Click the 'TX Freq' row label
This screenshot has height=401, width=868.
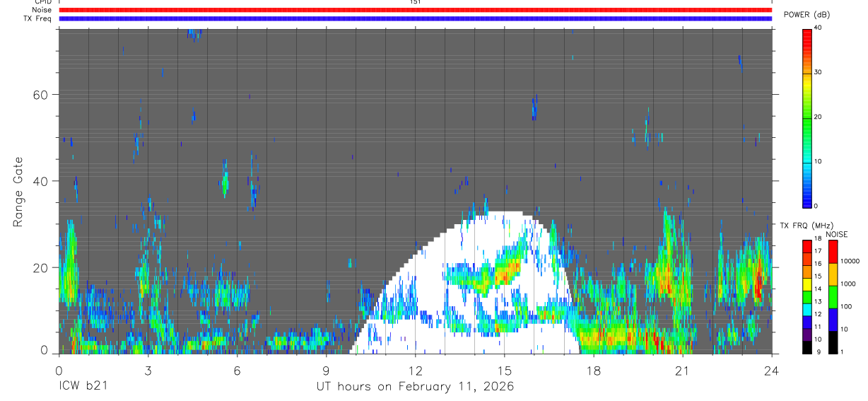click(x=37, y=18)
